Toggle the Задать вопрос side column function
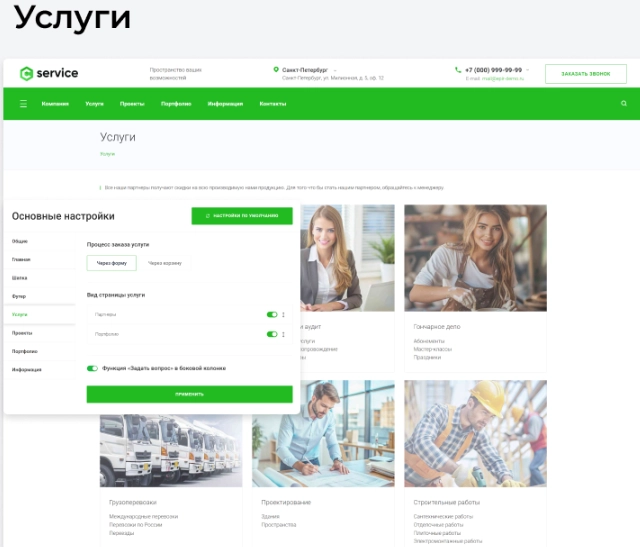 point(92,368)
